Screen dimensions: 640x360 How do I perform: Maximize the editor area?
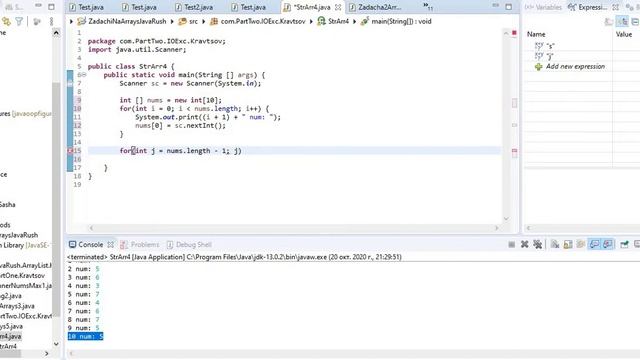coord(509,7)
